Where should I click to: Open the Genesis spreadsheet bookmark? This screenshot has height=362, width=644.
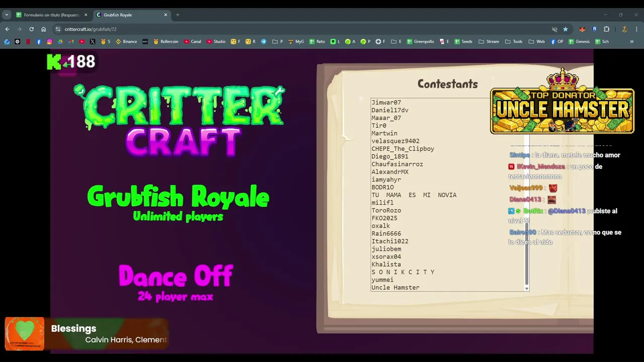(579, 42)
